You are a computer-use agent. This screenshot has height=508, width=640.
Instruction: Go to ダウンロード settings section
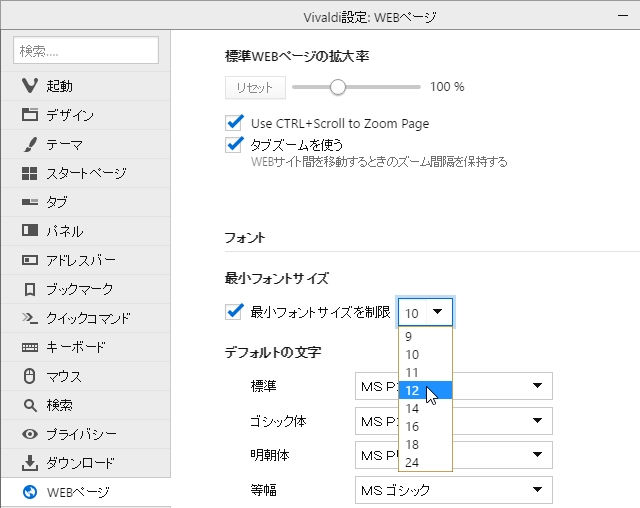click(86, 463)
